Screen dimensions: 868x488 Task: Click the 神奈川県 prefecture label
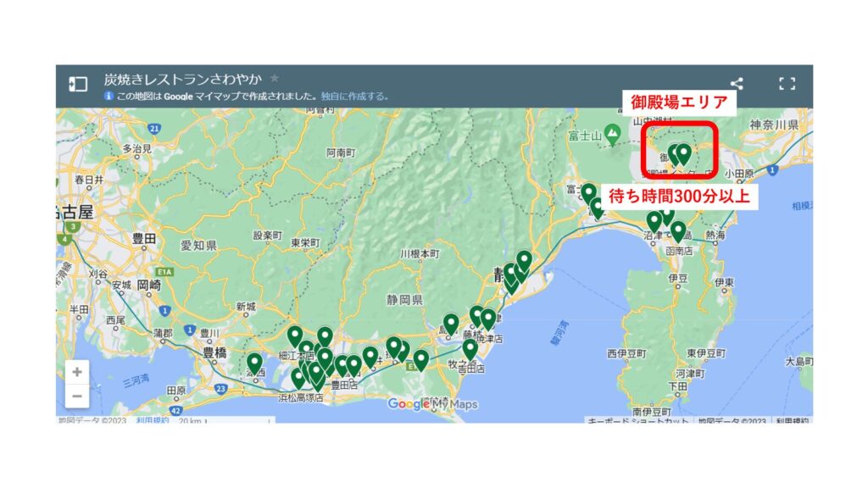774,125
